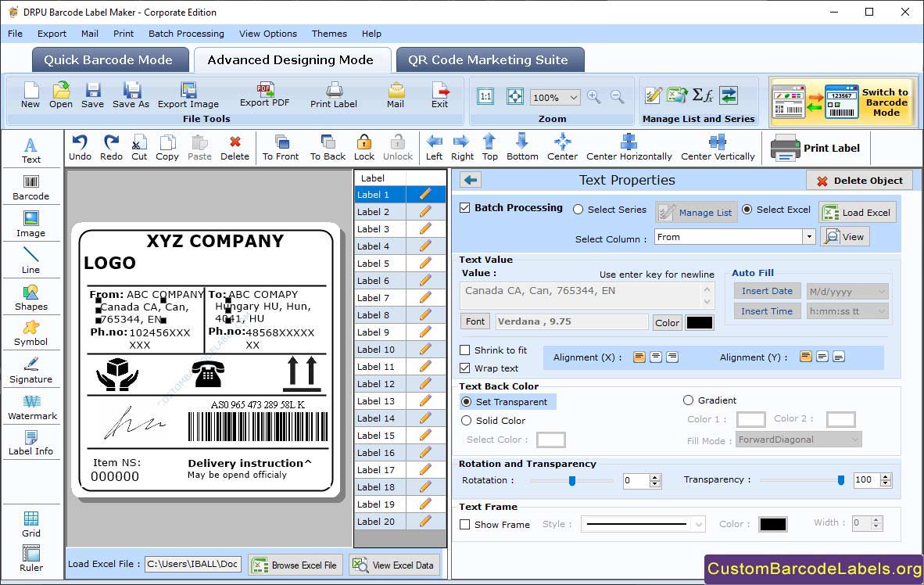
Task: Click the Load Excel File path field
Action: (x=193, y=565)
